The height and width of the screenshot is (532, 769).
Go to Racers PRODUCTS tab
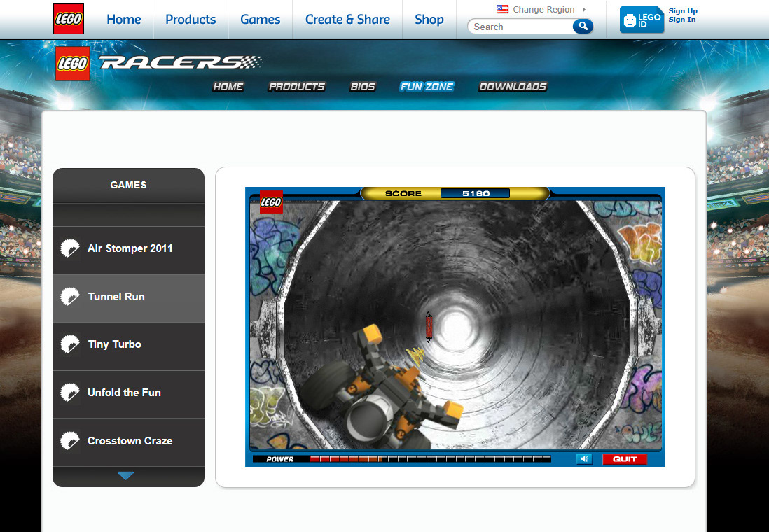point(297,87)
